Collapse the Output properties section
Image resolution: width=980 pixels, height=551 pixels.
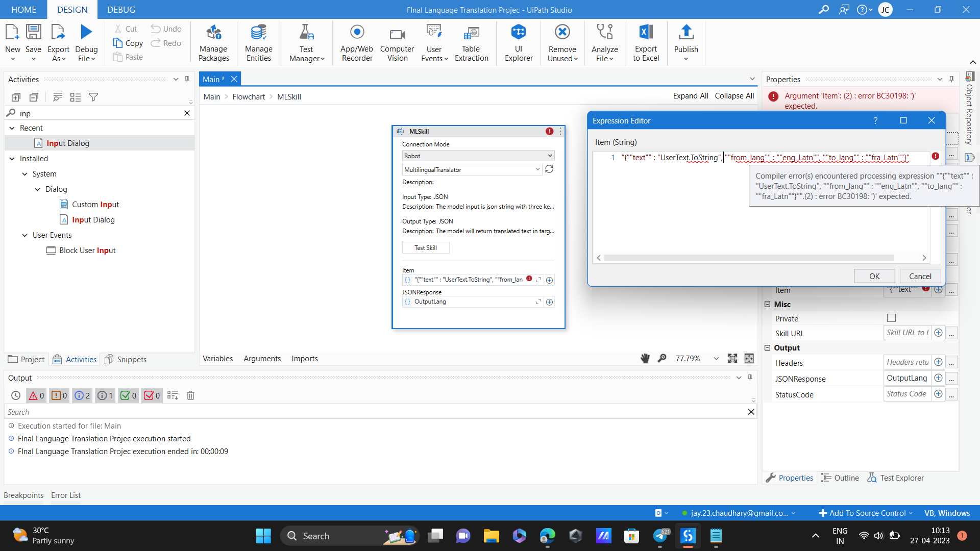point(767,347)
